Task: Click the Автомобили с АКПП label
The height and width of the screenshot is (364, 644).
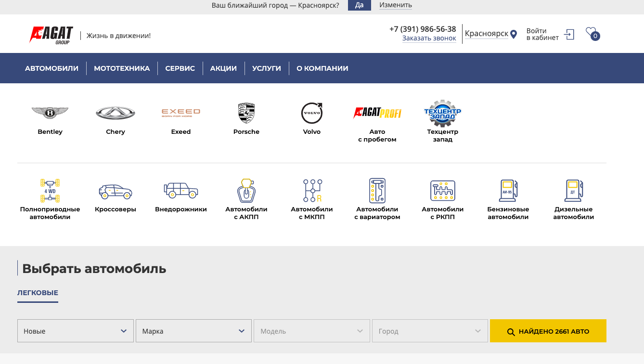Action: [x=246, y=213]
